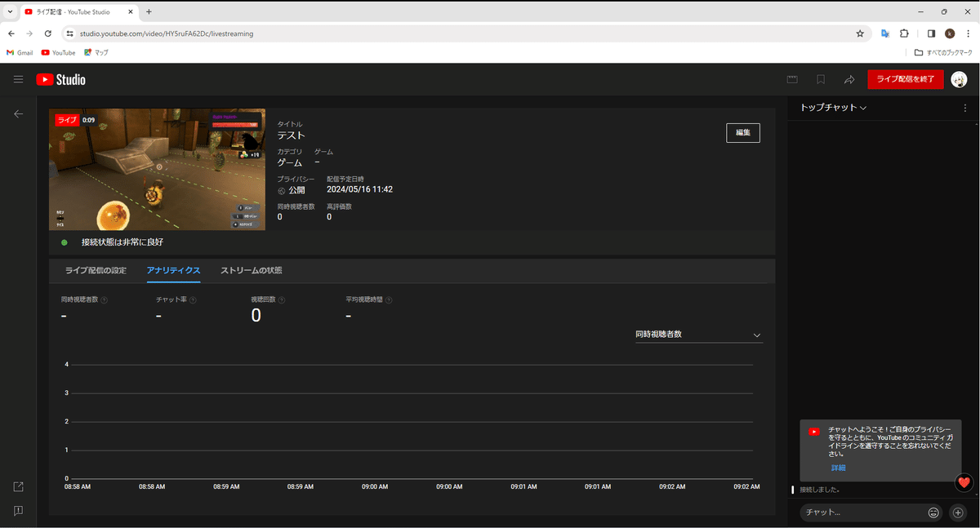Viewport: 980px width, 528px height.
Task: Bookmark this page with star icon
Action: click(x=860, y=33)
